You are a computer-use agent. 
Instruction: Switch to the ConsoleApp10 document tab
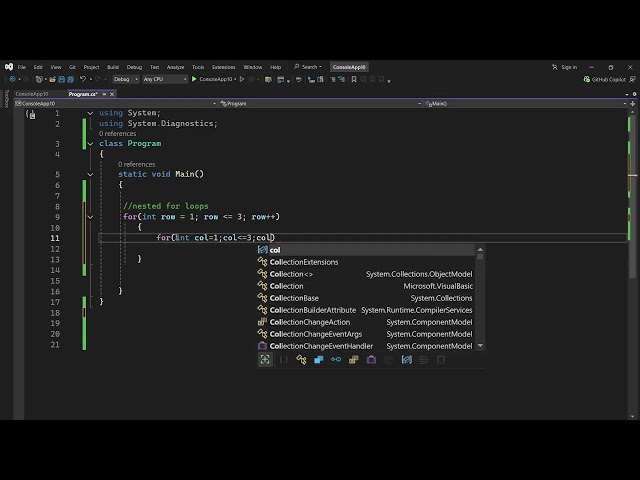coord(32,94)
